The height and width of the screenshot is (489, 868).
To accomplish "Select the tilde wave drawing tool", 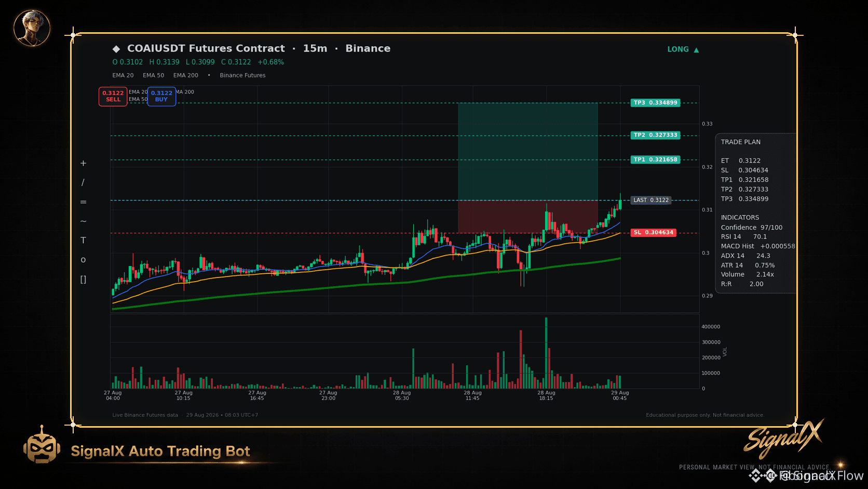I will (83, 221).
